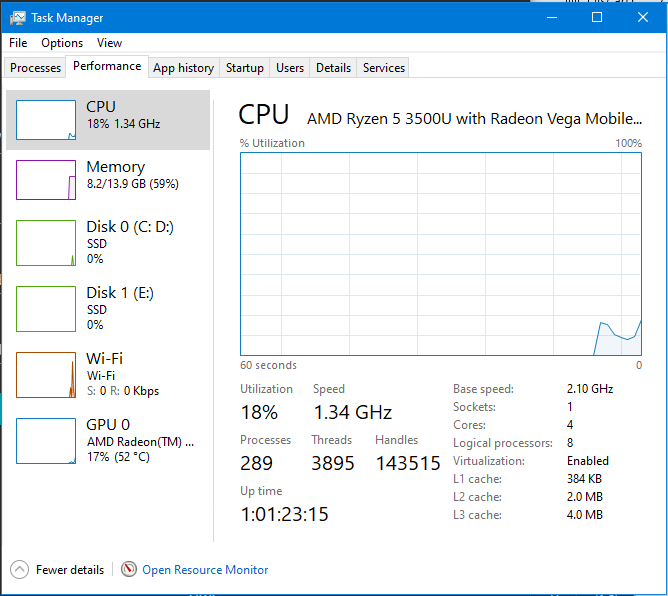Click the 289 processes count

pyautogui.click(x=256, y=463)
